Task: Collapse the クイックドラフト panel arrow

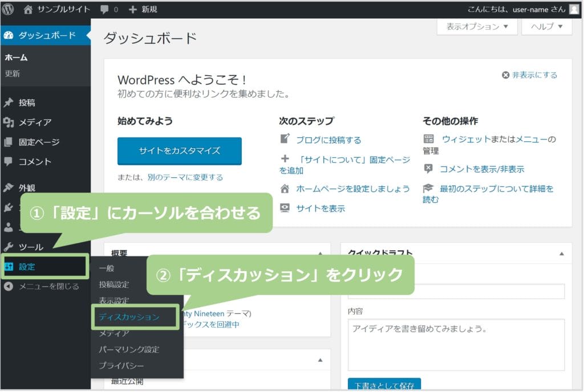Action: coord(562,254)
